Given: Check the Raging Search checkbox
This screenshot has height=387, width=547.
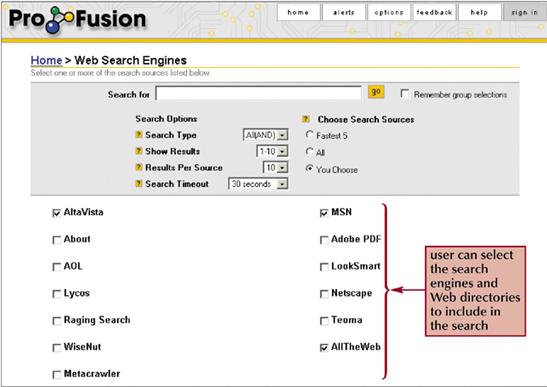Looking at the screenshot, I should pos(57,321).
